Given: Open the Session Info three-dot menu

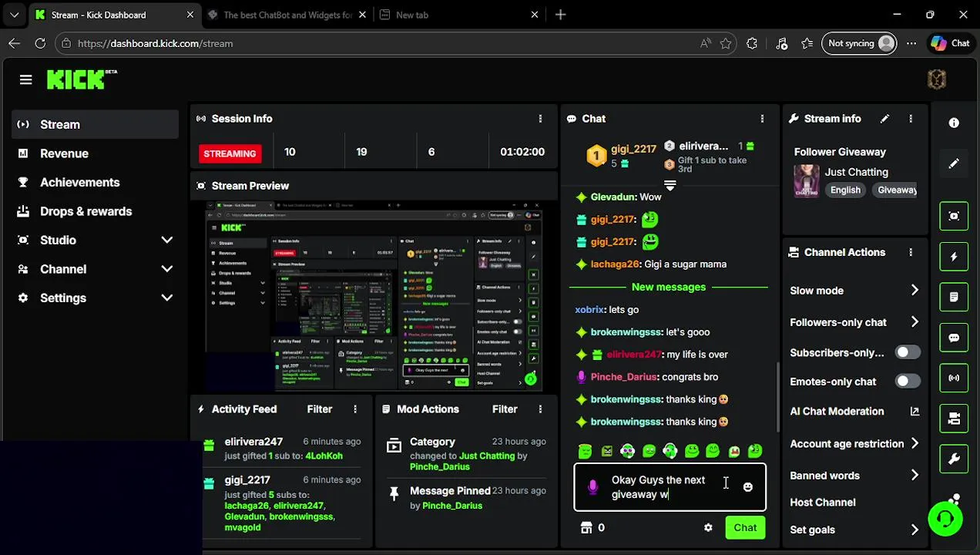Looking at the screenshot, I should 540,119.
